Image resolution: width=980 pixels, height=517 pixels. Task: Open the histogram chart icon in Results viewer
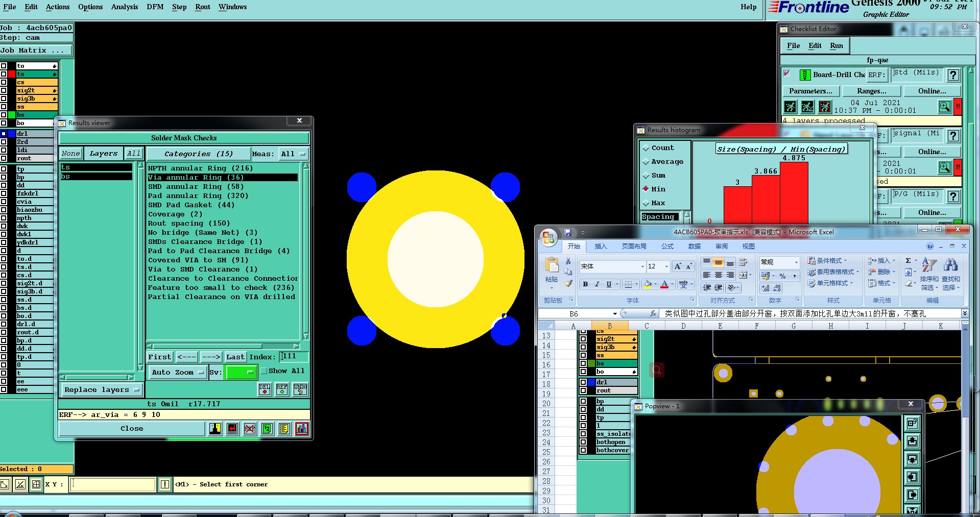[x=302, y=429]
